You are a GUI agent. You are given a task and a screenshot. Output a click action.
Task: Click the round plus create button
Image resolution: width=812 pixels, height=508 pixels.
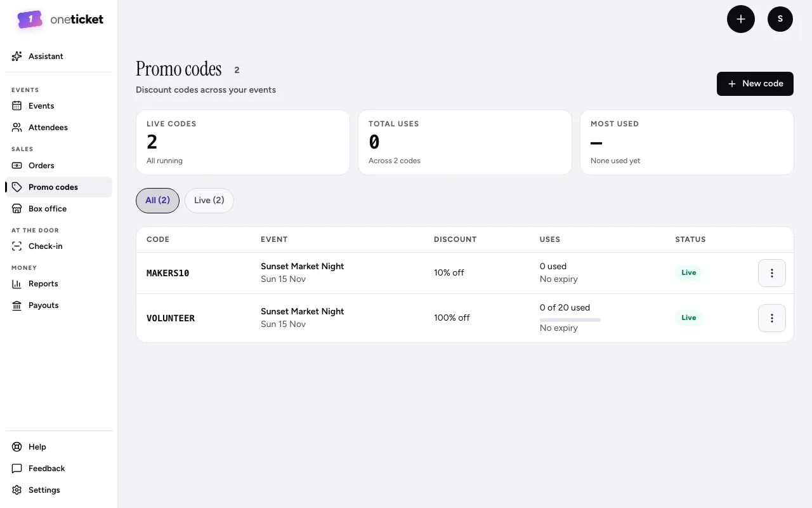click(x=741, y=19)
